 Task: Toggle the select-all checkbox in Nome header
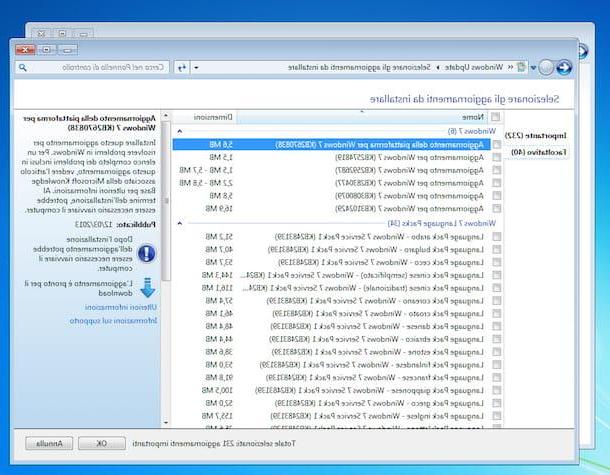point(495,117)
